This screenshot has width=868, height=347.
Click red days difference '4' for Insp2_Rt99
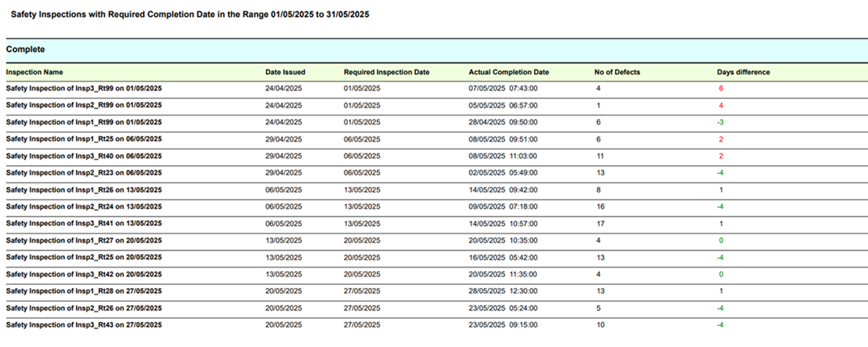[721, 105]
